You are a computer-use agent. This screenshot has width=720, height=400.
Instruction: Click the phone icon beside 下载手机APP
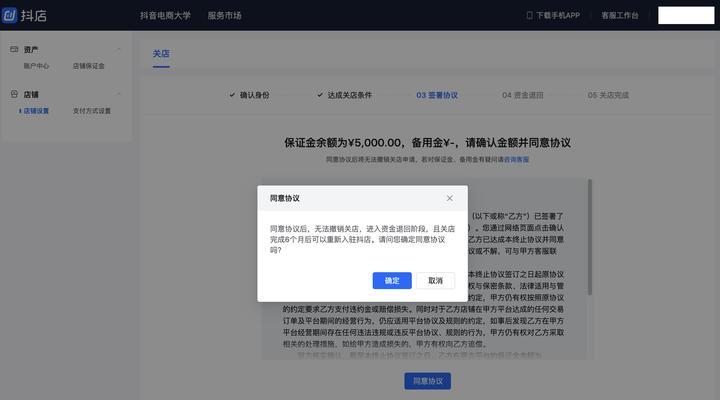(529, 15)
